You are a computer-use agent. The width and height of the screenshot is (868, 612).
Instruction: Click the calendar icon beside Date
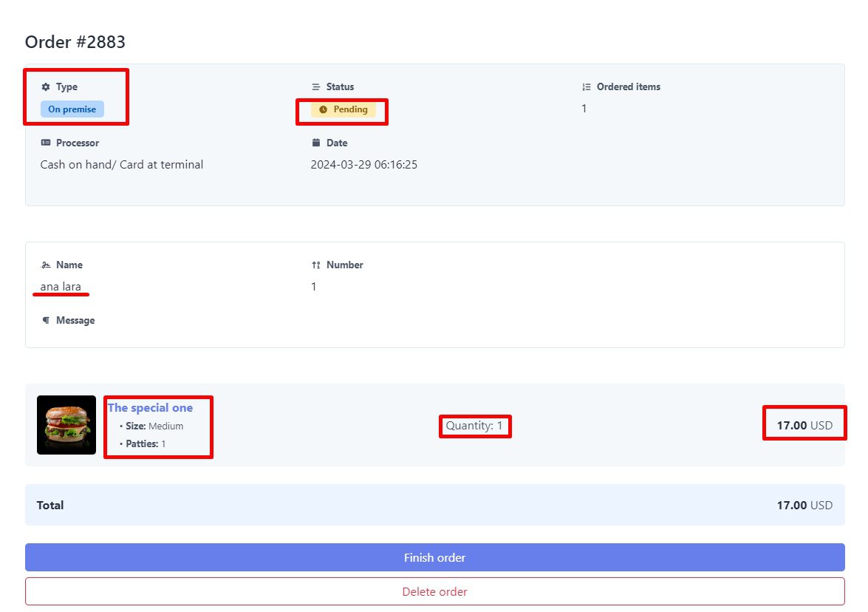[316, 143]
